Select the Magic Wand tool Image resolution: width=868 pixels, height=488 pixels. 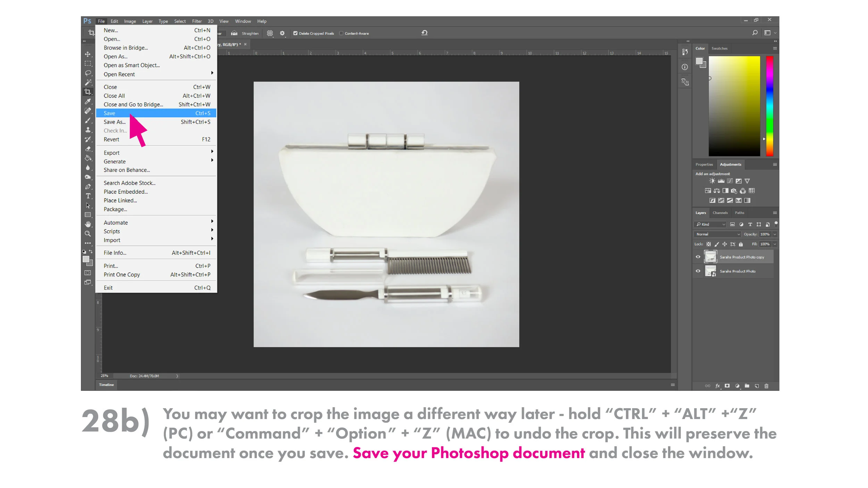[88, 83]
